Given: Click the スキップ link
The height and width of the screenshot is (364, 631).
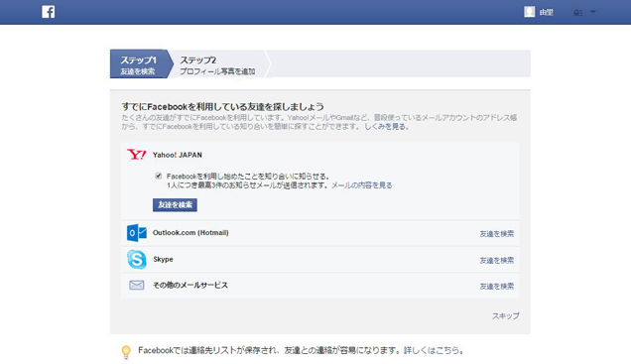Looking at the screenshot, I should (x=505, y=316).
